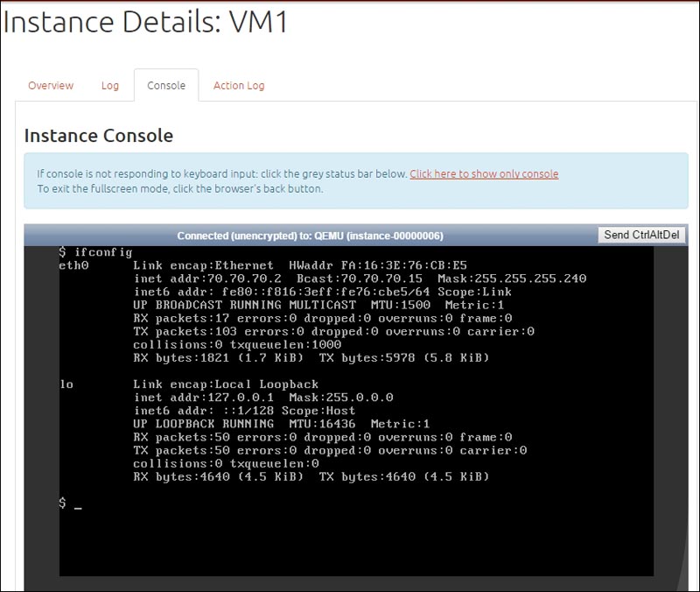Click the '$ _' prompt after the ifconfig output

pos(70,503)
